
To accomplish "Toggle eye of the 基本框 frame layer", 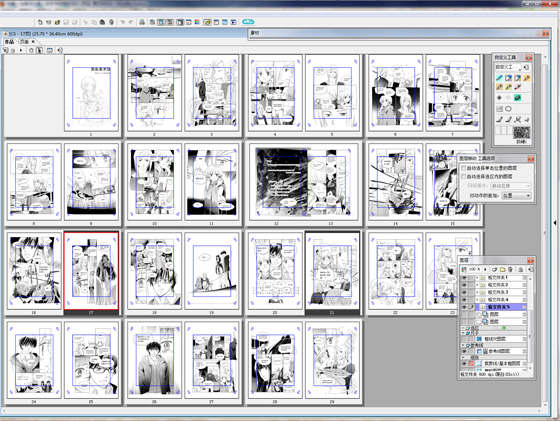I will (464, 364).
